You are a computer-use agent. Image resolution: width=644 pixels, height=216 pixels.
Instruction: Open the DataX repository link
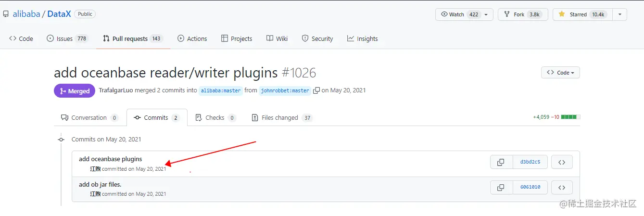[x=59, y=14]
